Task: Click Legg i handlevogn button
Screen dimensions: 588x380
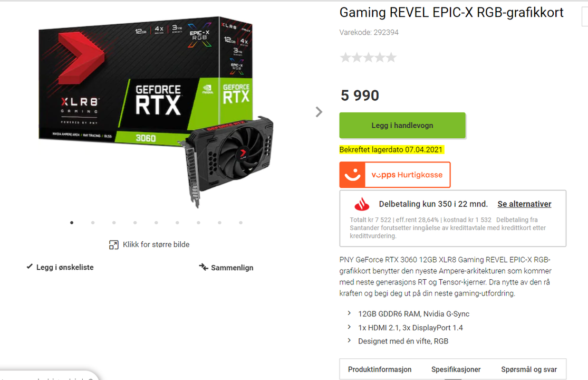Action: click(x=402, y=125)
